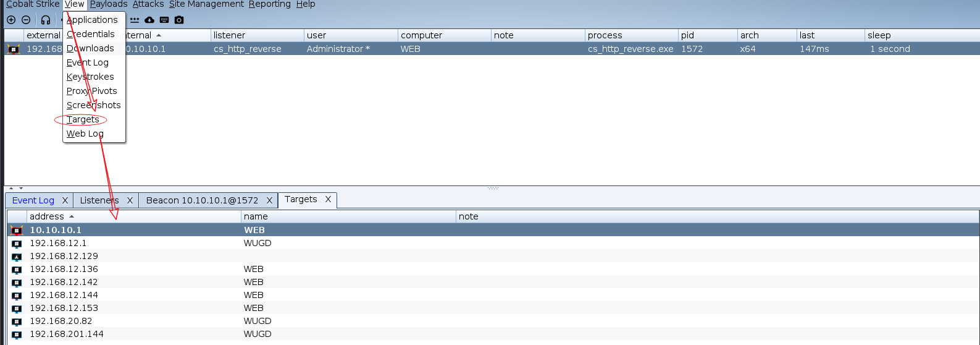Close the Beacon 10.10.10.1@1572 tab
This screenshot has width=980, height=345.
tap(269, 200)
